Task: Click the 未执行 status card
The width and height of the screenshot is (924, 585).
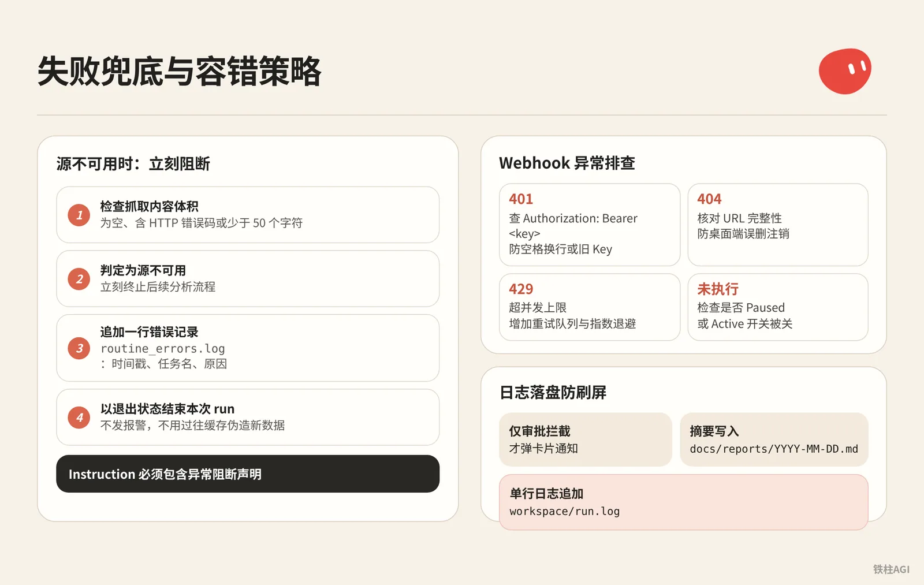Action: point(778,307)
